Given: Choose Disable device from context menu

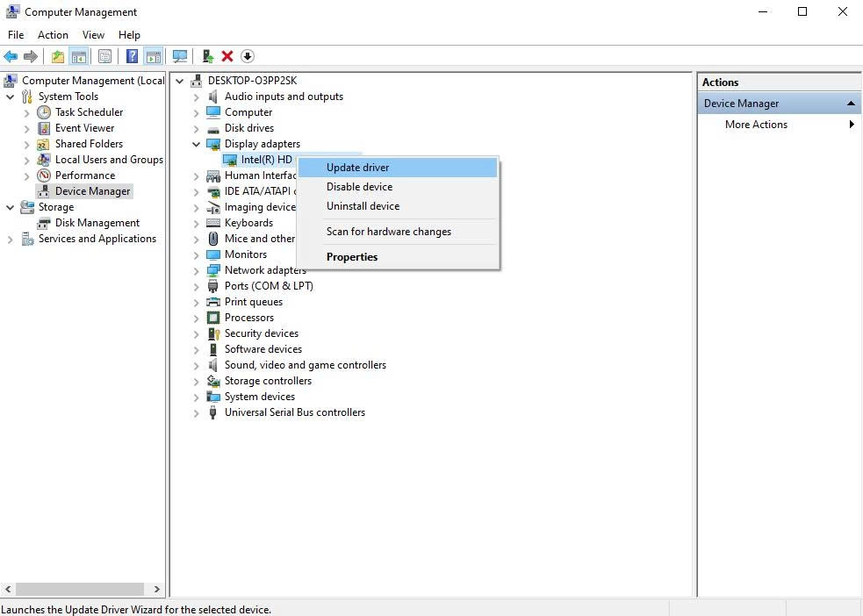Looking at the screenshot, I should 398,186.
